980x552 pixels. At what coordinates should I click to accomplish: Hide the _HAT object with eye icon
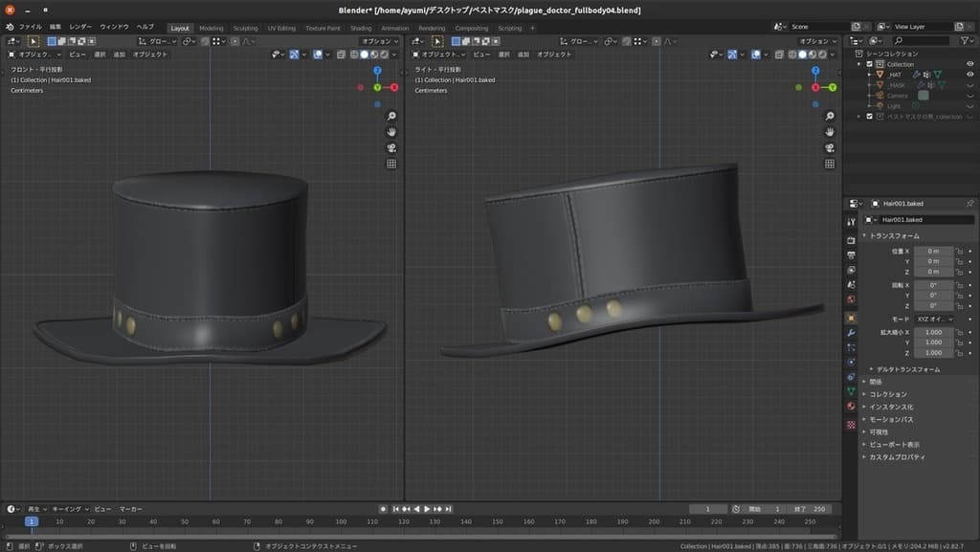point(969,75)
